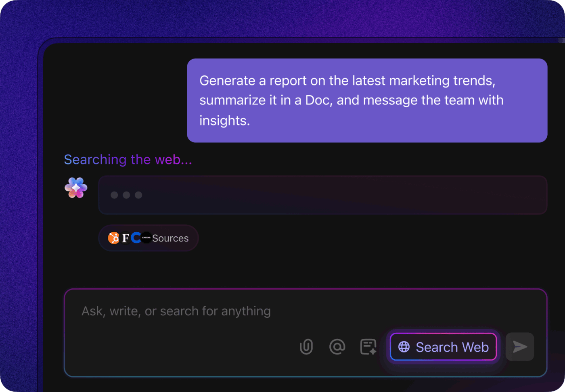This screenshot has height=392, width=565.
Task: Click the colorful AI assistant avatar
Action: [x=76, y=188]
